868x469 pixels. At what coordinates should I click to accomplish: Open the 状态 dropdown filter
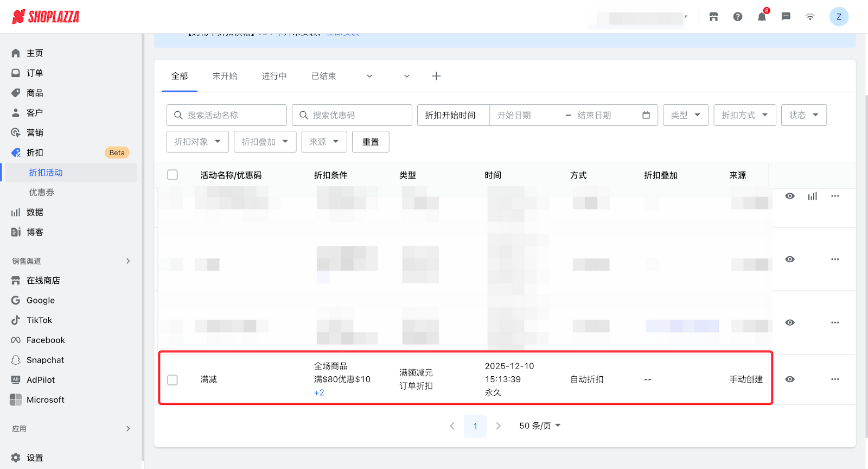pos(803,115)
